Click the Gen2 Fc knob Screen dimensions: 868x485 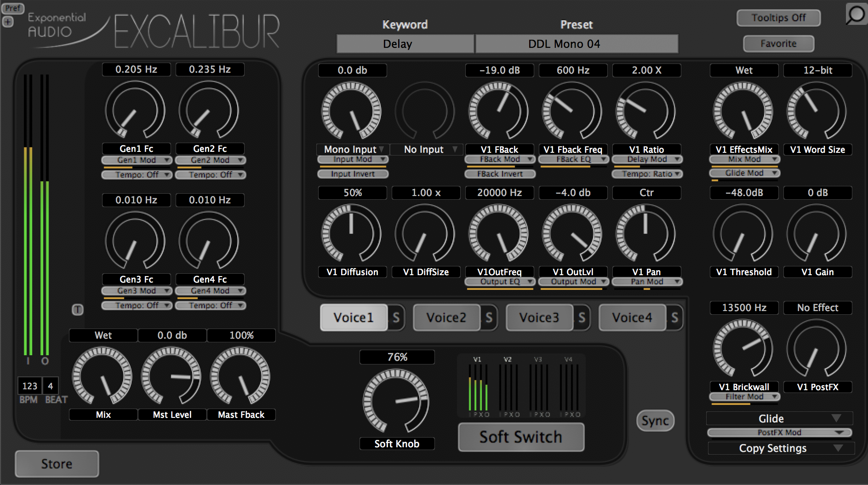click(209, 110)
